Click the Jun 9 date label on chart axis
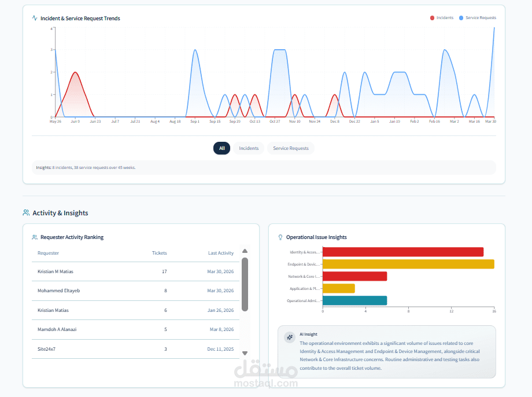 pos(75,121)
